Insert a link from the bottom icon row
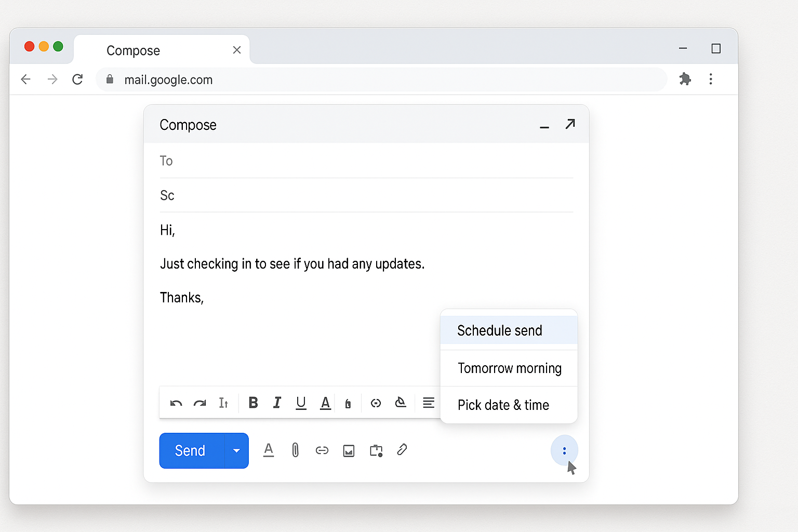The height and width of the screenshot is (532, 798). (322, 450)
